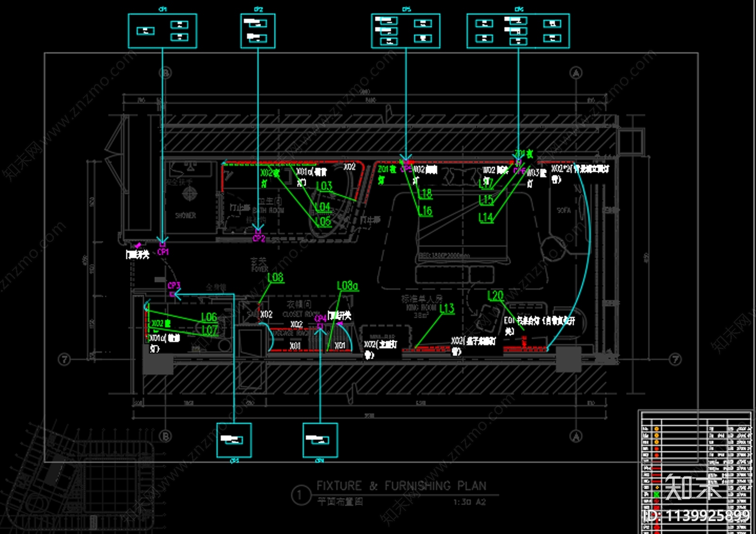Click the FIXTURE & FURNISHING PLAN title
Viewport: 756px width, 534px height.
point(401,486)
